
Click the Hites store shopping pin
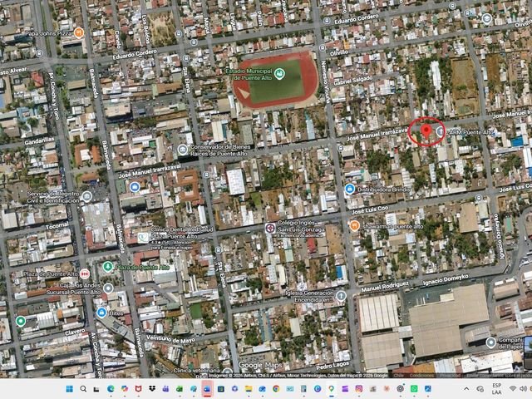pos(101,313)
